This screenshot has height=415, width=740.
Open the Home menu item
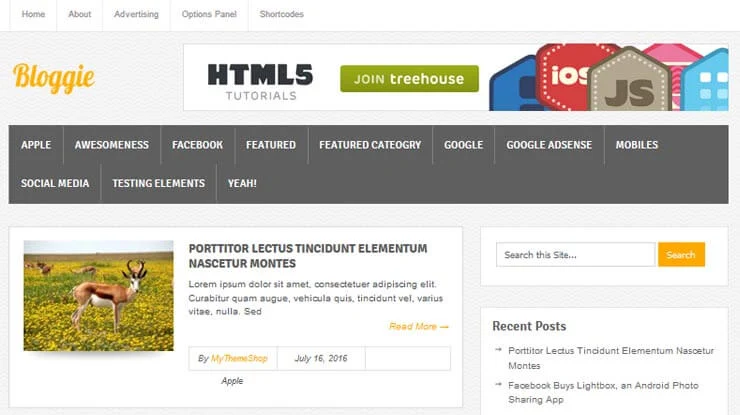pyautogui.click(x=33, y=14)
